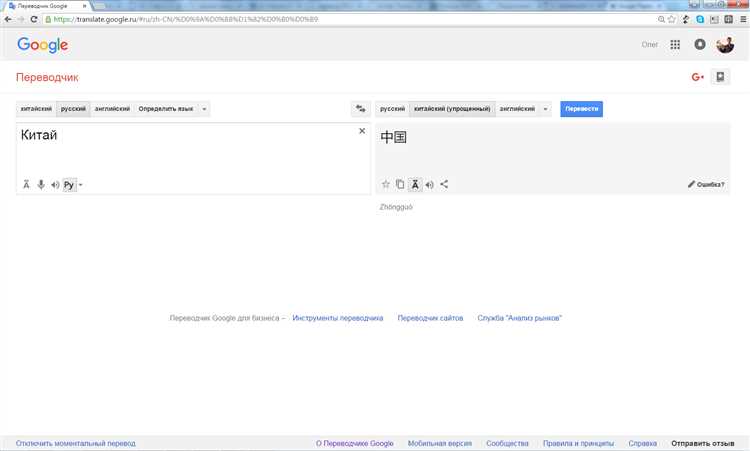The image size is (750, 451).
Task: Open Google notifications bell
Action: [x=700, y=44]
